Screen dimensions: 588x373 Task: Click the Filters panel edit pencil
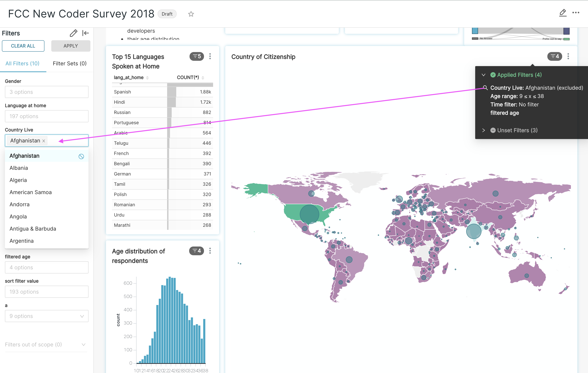pos(73,33)
